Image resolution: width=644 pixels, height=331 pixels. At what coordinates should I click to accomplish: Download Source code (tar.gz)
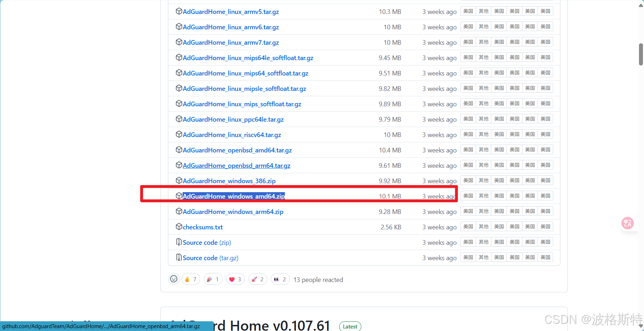210,258
